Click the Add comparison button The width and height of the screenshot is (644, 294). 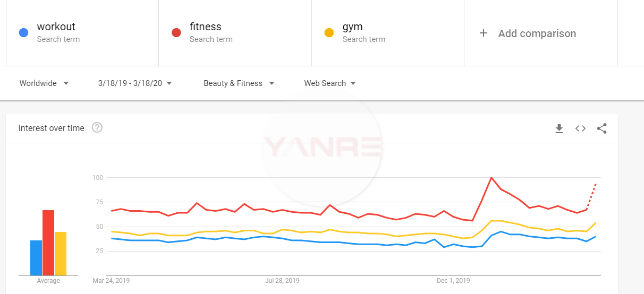click(537, 33)
